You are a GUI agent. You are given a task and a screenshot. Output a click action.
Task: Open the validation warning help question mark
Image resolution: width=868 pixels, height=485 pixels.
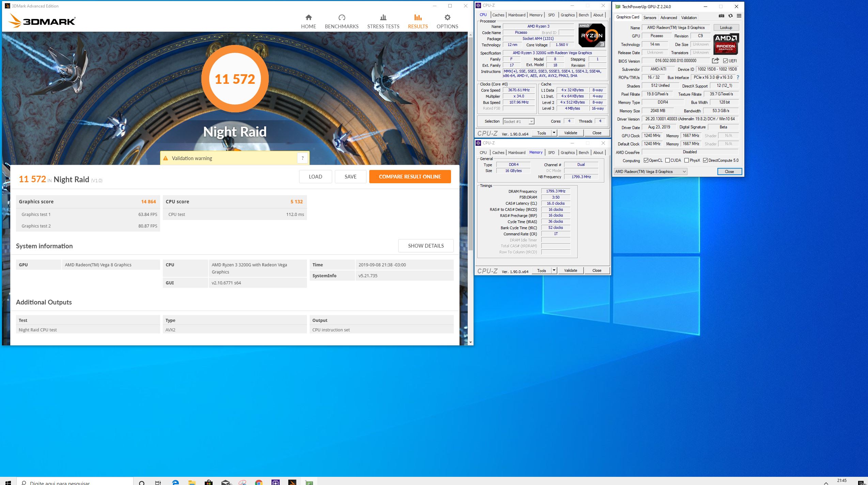[x=303, y=158]
